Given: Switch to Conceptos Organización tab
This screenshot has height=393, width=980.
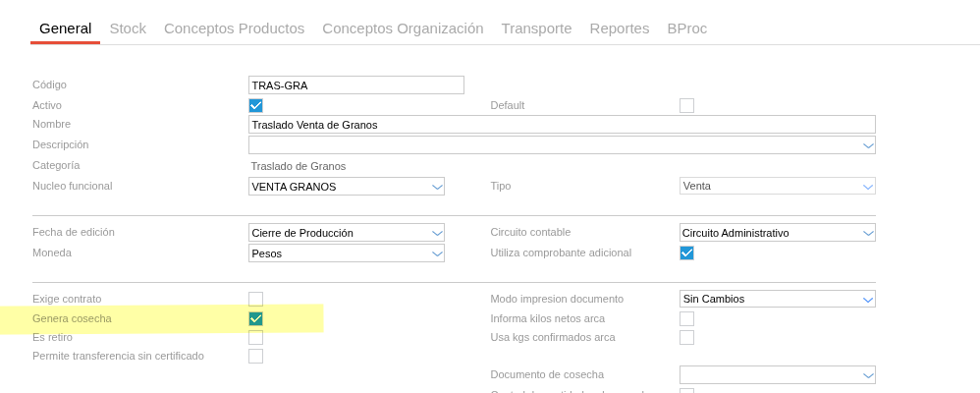Looking at the screenshot, I should coord(403,28).
